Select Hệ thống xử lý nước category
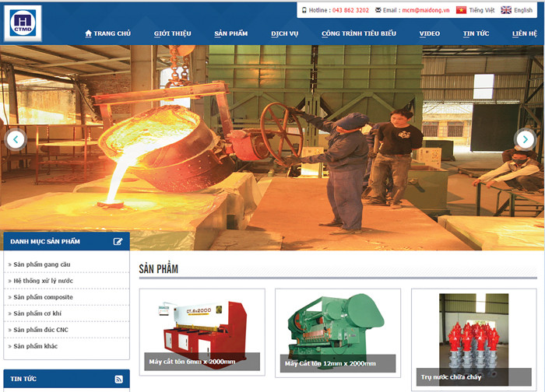This screenshot has height=392, width=545. tap(43, 281)
